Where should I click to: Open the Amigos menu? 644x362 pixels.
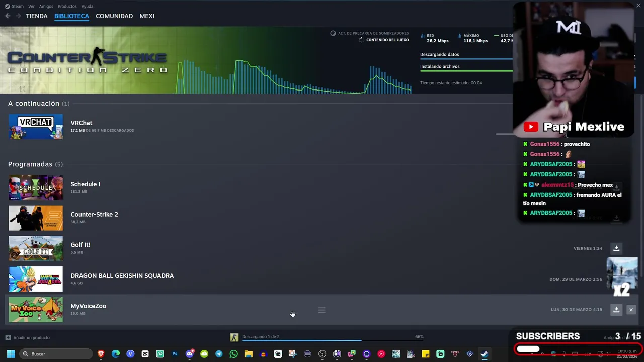(x=46, y=6)
